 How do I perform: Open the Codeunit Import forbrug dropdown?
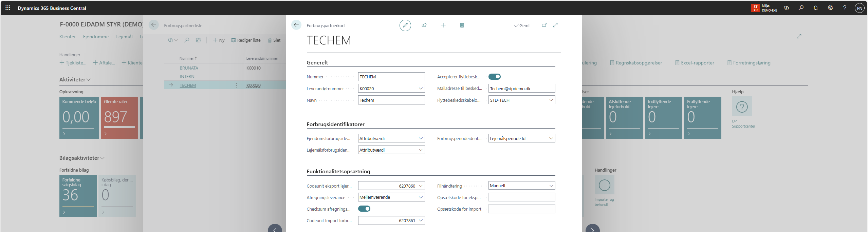[421, 220]
